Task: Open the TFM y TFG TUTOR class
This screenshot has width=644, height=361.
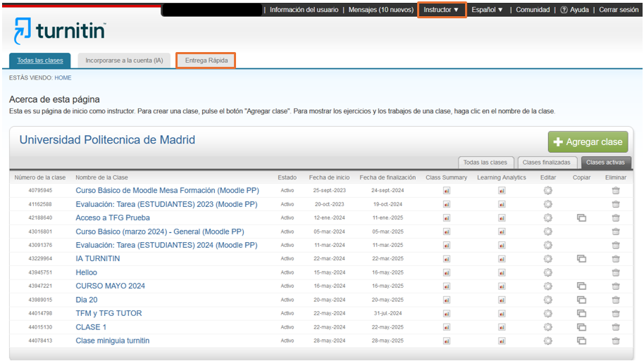Action: 109,313
